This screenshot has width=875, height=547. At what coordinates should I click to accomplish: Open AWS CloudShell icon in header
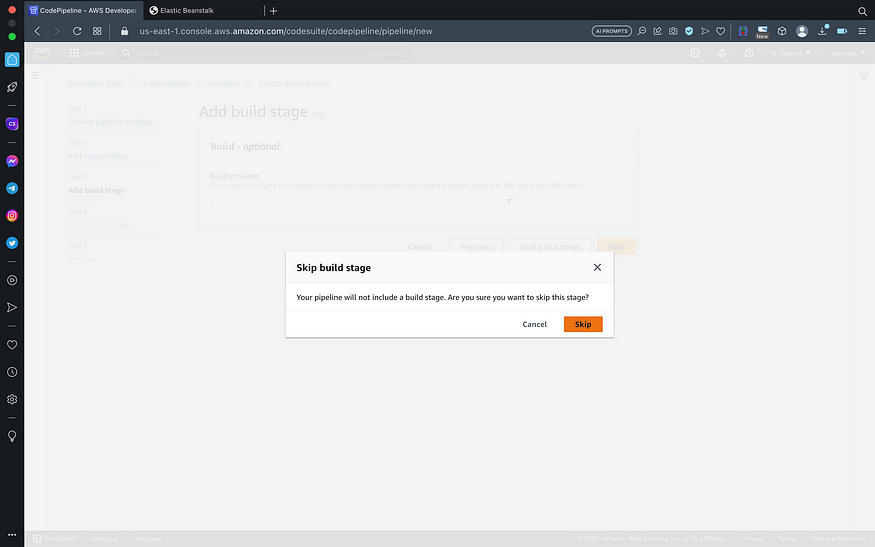click(x=695, y=53)
